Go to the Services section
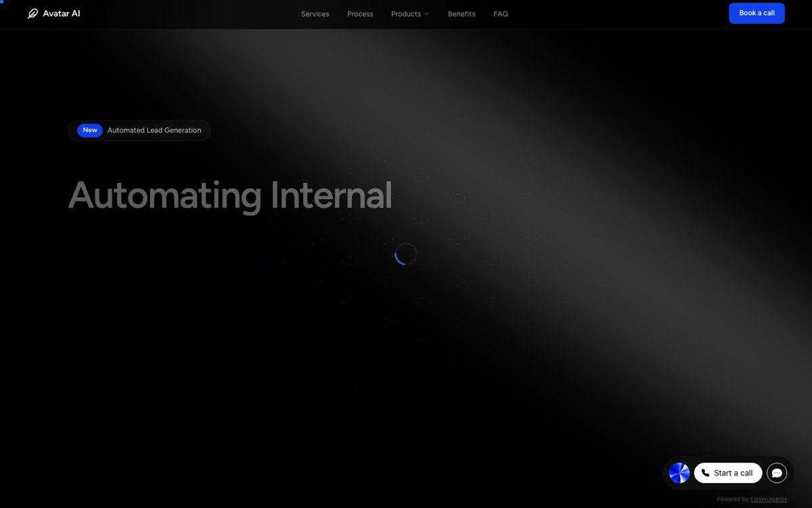This screenshot has width=812, height=508. pos(315,14)
